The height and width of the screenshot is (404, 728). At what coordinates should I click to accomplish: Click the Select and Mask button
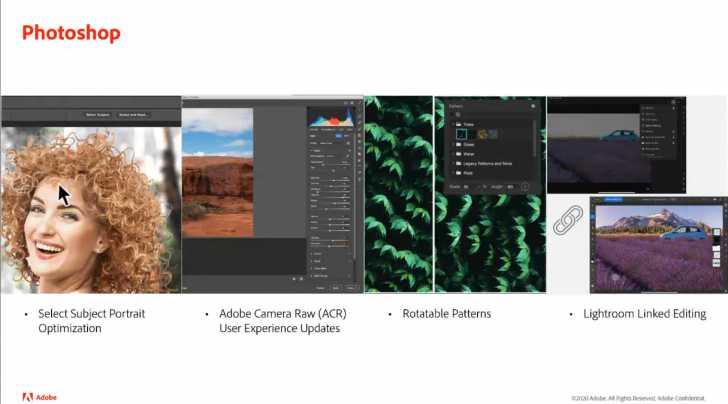click(133, 115)
